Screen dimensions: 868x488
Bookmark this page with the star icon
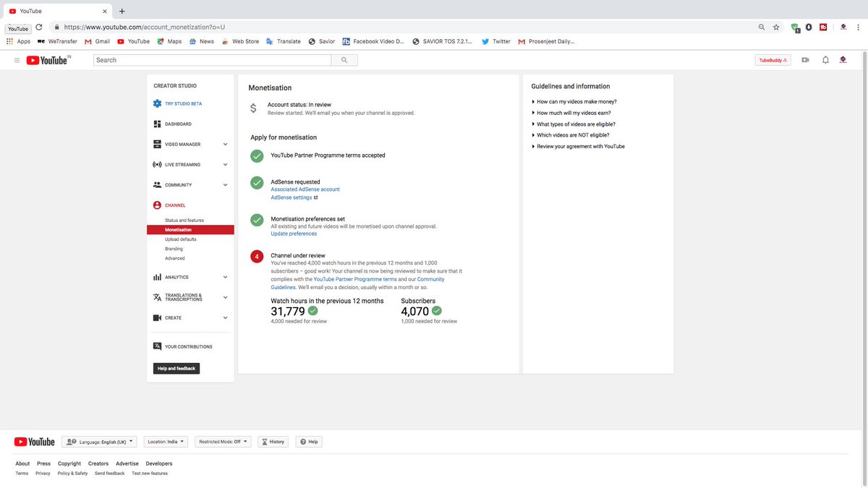point(776,27)
